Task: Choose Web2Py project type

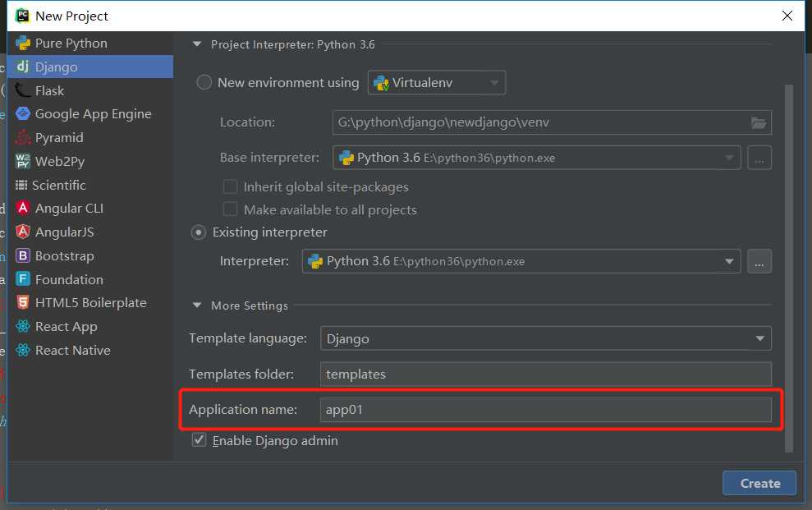Action: (90, 161)
